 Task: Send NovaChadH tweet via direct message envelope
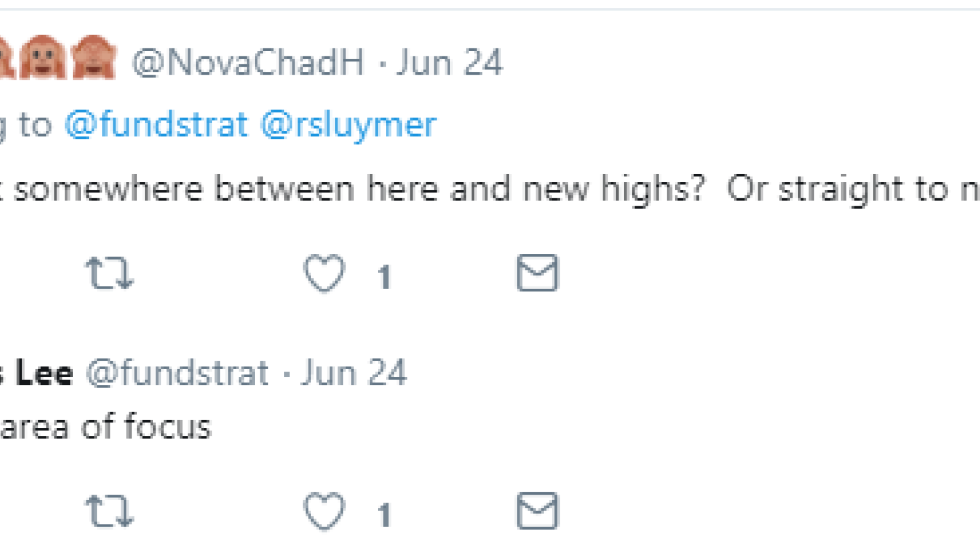(x=538, y=272)
